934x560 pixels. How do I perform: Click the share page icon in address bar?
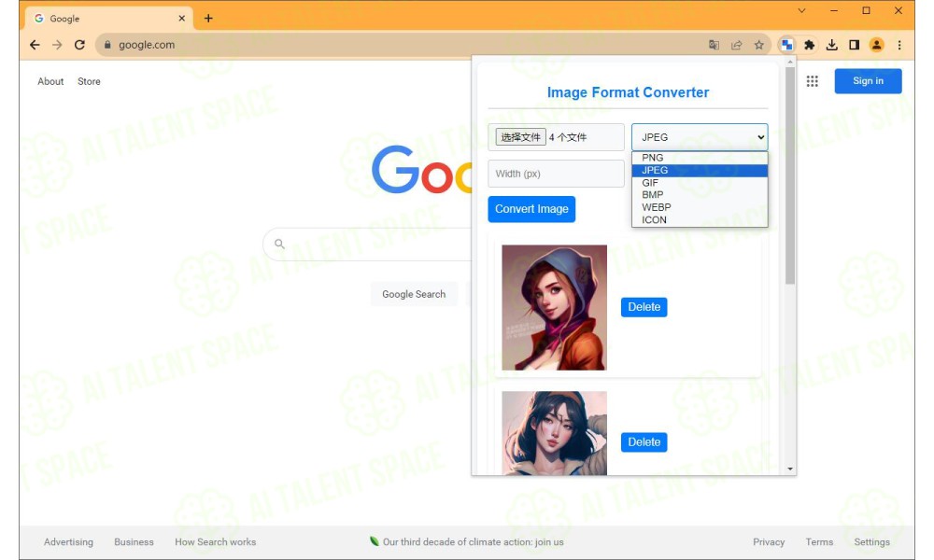pyautogui.click(x=736, y=45)
